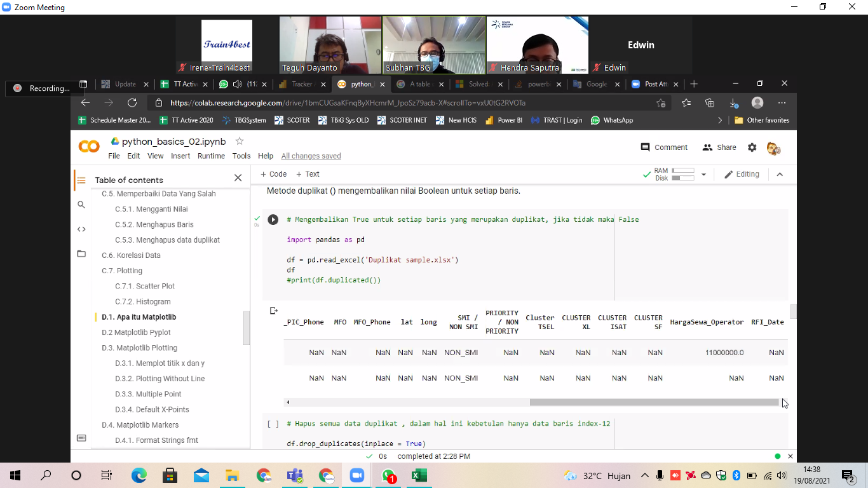Open Colab settings gear icon
Image resolution: width=868 pixels, height=488 pixels.
point(752,147)
